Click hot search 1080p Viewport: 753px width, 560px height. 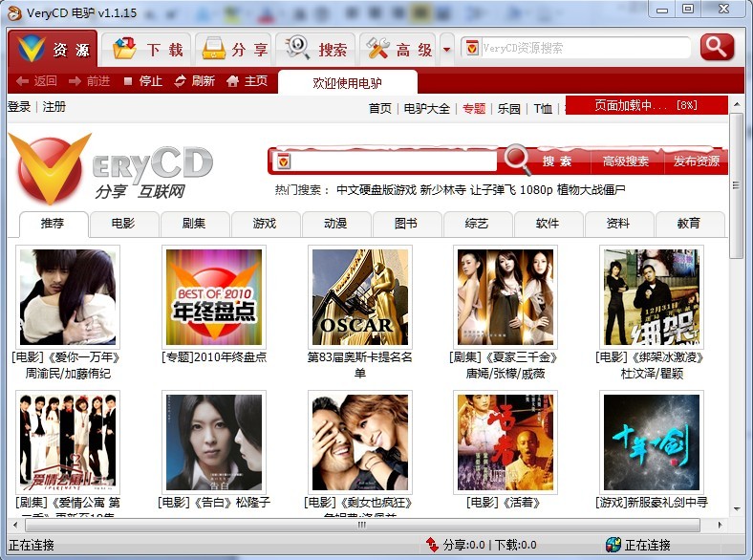(x=536, y=190)
